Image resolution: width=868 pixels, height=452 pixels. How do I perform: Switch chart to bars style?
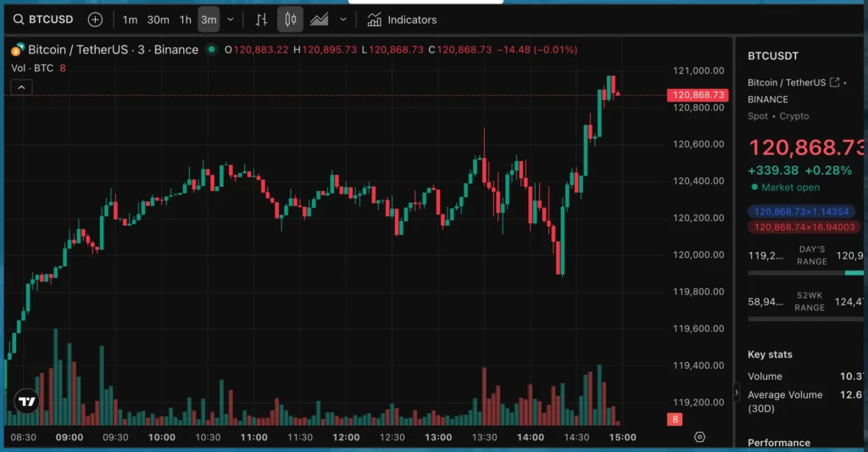click(262, 19)
